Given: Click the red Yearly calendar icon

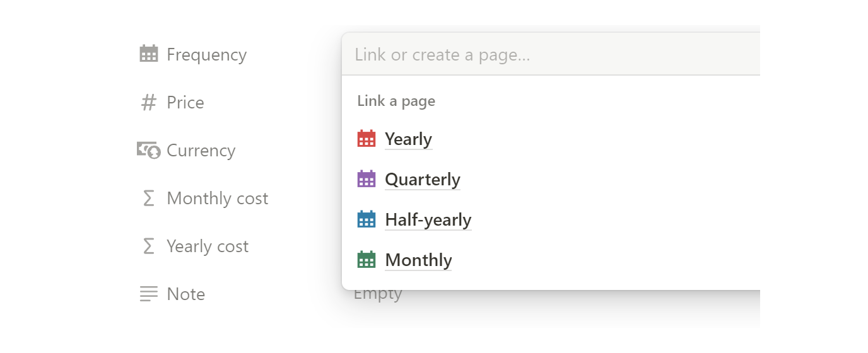Looking at the screenshot, I should [367, 139].
